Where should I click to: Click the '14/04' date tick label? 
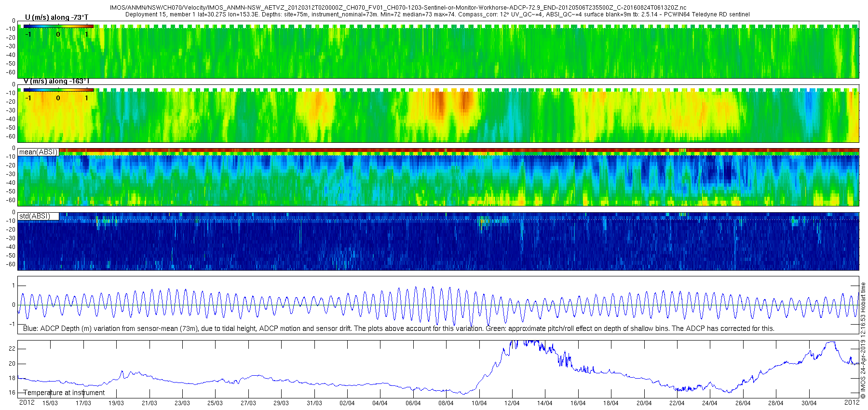[545, 403]
